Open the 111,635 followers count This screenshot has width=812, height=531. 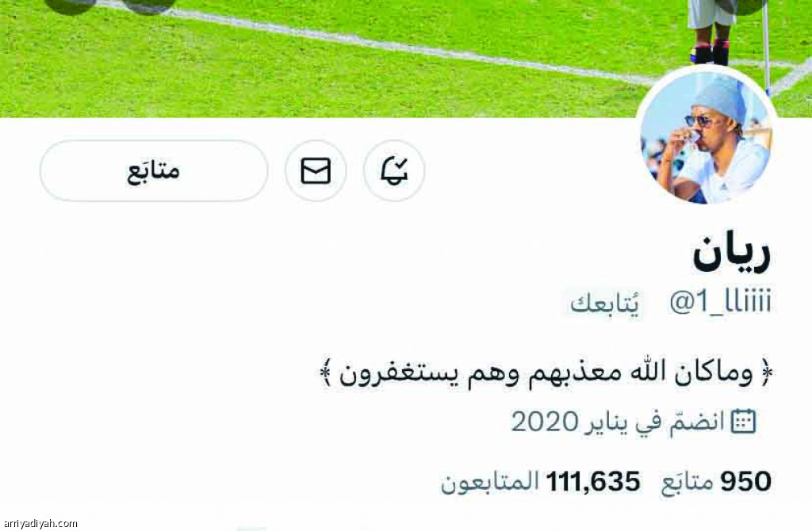pos(593,482)
